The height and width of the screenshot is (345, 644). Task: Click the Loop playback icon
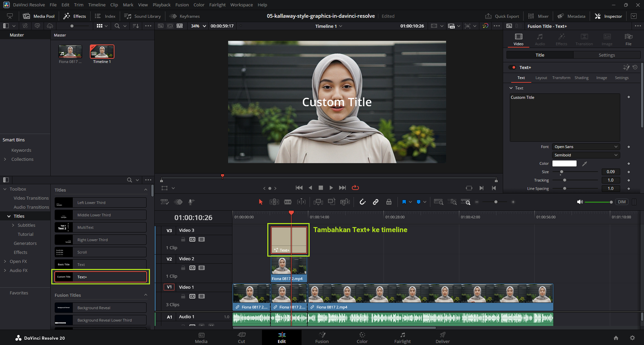point(355,188)
